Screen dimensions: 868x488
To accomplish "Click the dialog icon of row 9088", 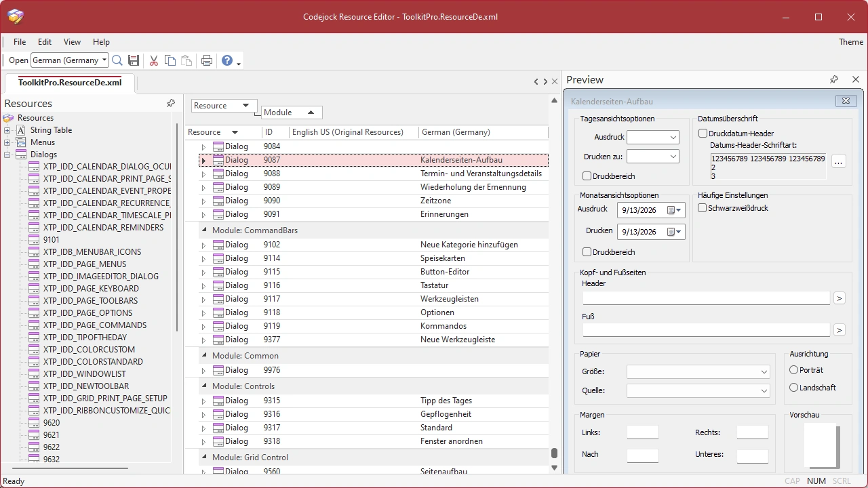I will pos(218,174).
